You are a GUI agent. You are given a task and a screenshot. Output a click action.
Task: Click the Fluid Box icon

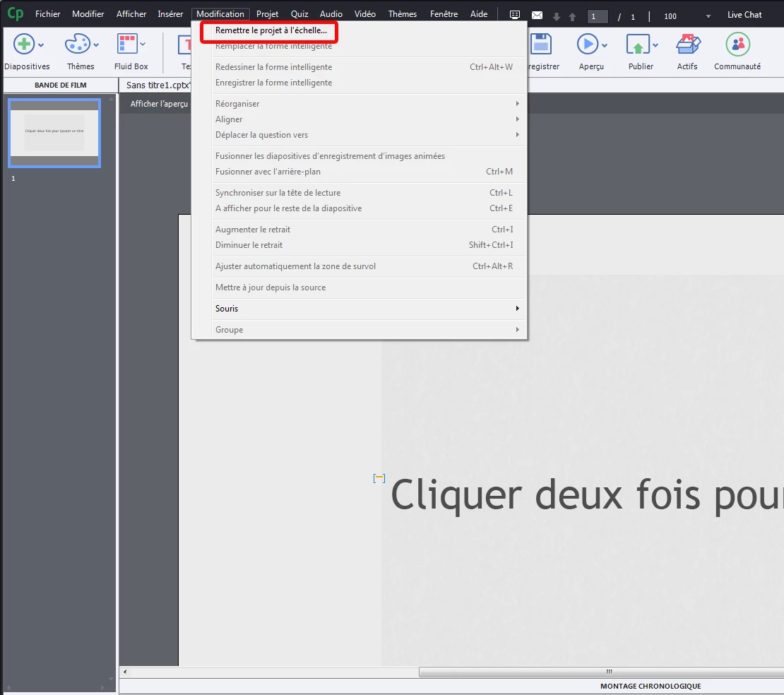(x=127, y=44)
